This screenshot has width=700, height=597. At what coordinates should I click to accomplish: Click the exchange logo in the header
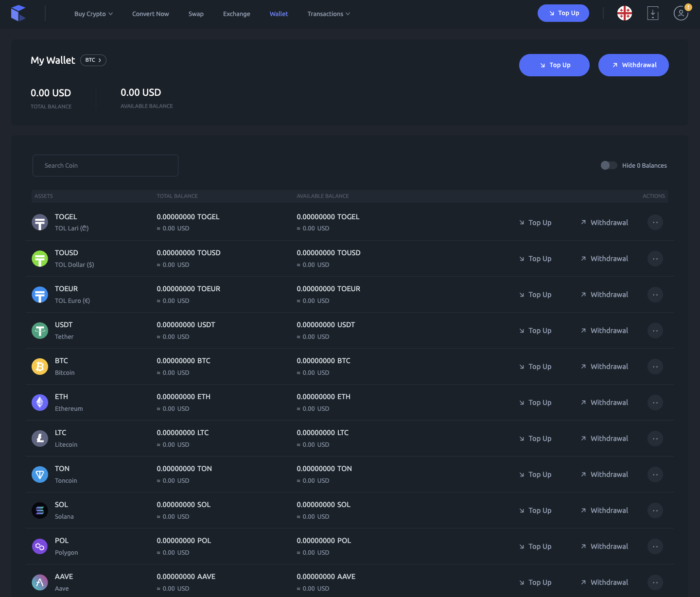coord(18,13)
